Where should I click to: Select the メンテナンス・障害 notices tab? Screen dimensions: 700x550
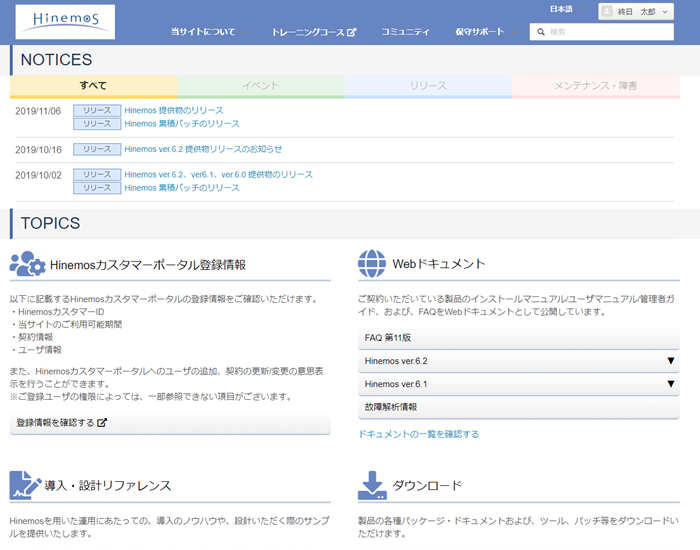tap(596, 86)
